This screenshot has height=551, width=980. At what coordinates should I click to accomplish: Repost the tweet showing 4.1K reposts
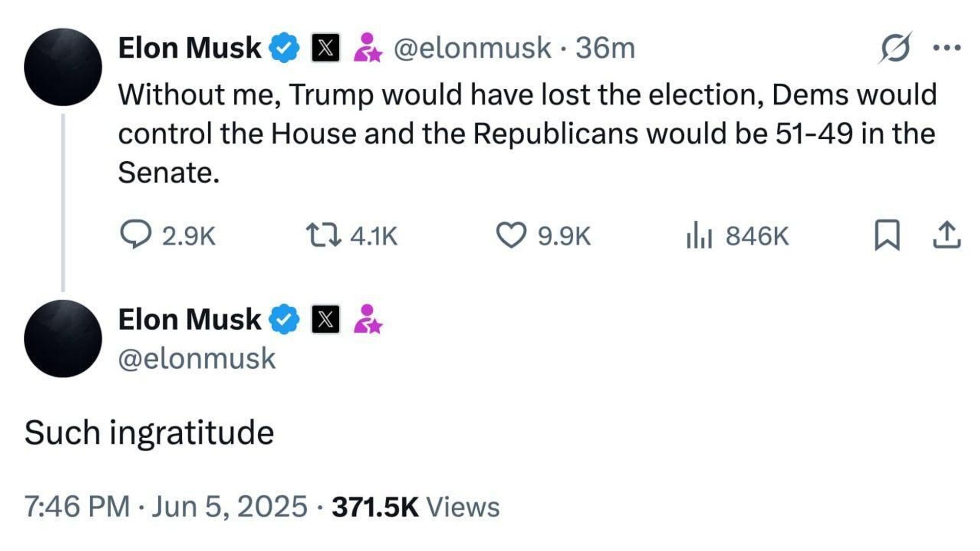(323, 235)
